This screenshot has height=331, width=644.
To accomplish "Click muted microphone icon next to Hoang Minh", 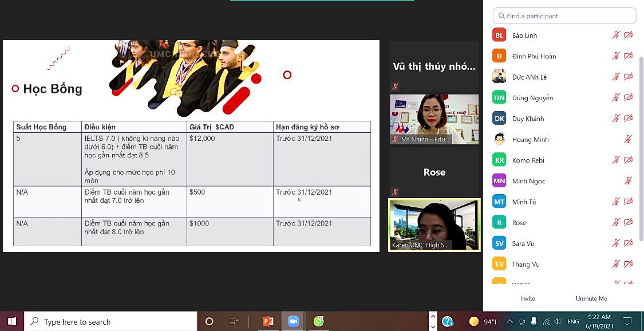I will (x=628, y=139).
